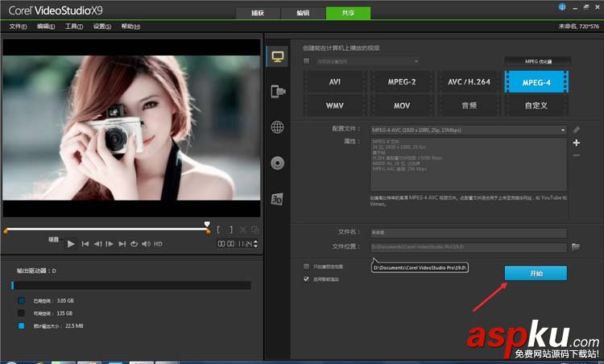This screenshot has width=604, height=364.
Task: Step forward to next frame
Action: coord(110,244)
